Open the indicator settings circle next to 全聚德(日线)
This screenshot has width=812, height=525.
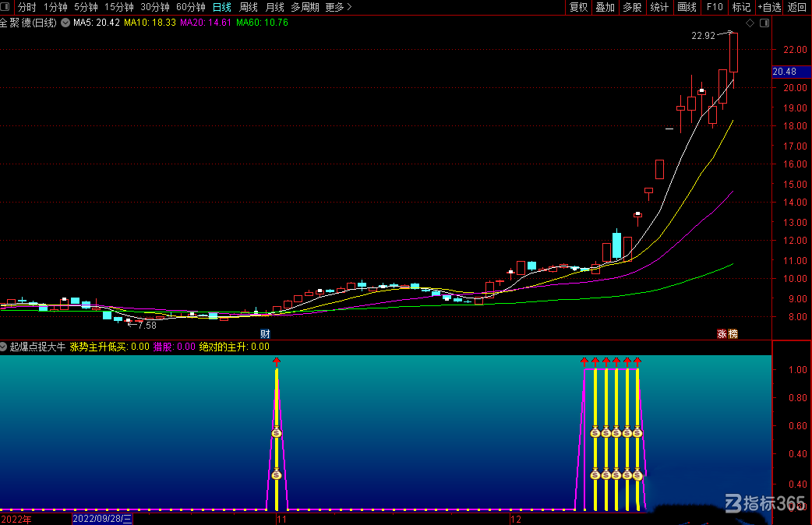click(x=65, y=23)
